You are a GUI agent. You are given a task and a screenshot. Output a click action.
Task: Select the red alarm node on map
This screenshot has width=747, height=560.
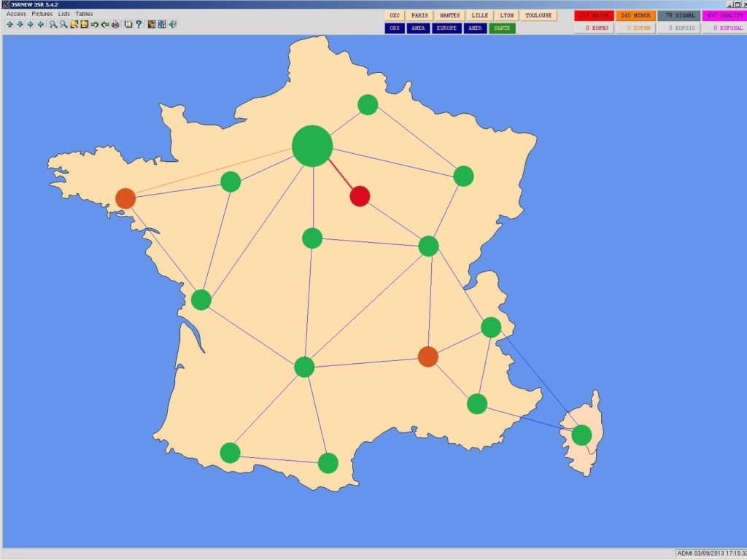coord(360,196)
